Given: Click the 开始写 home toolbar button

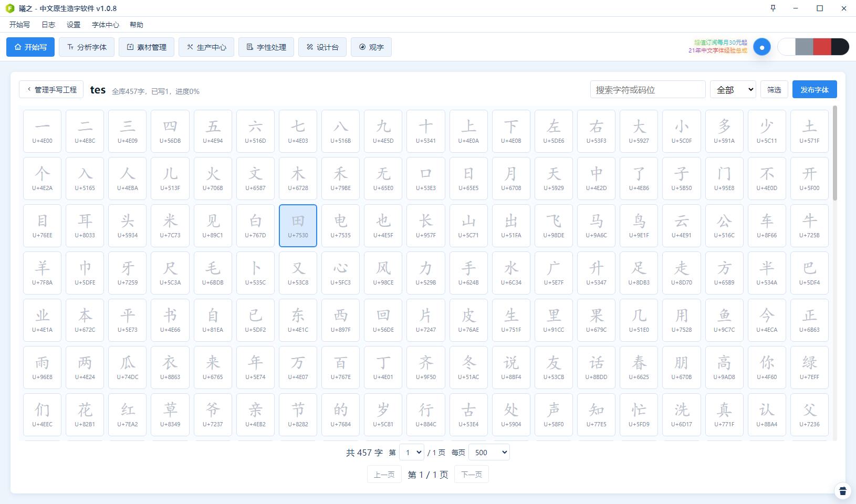Looking at the screenshot, I should [x=30, y=47].
